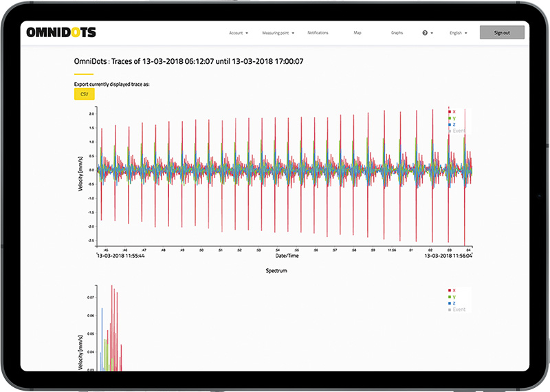Click blue z swatch in Spectrum legend

(449, 303)
